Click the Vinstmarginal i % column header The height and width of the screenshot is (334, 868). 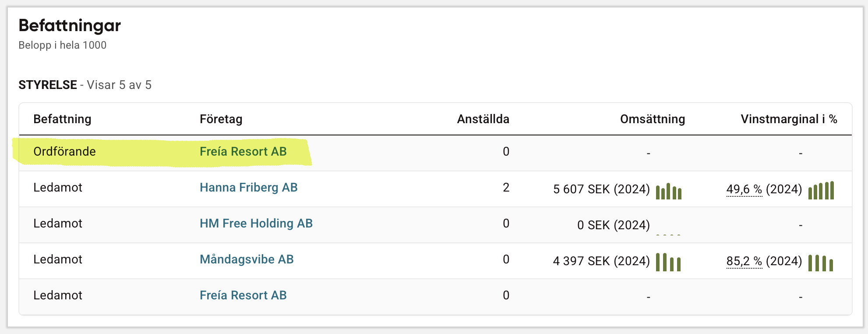coord(789,119)
